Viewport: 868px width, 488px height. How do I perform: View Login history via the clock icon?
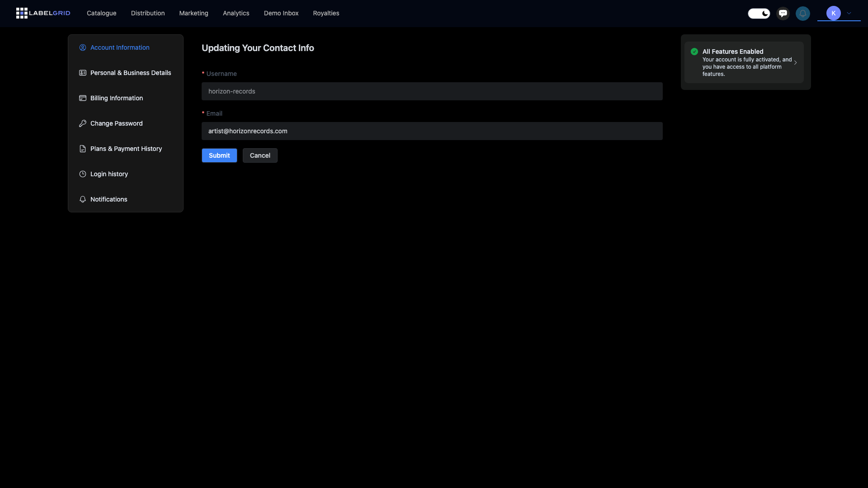pyautogui.click(x=83, y=174)
